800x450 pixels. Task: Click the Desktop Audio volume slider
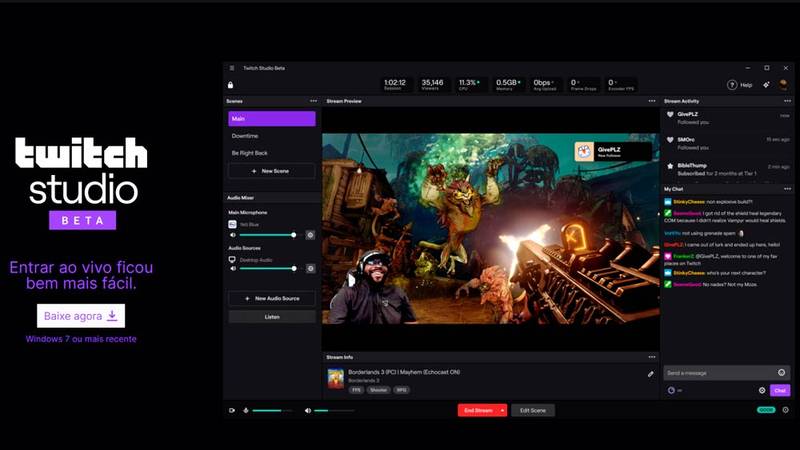268,268
